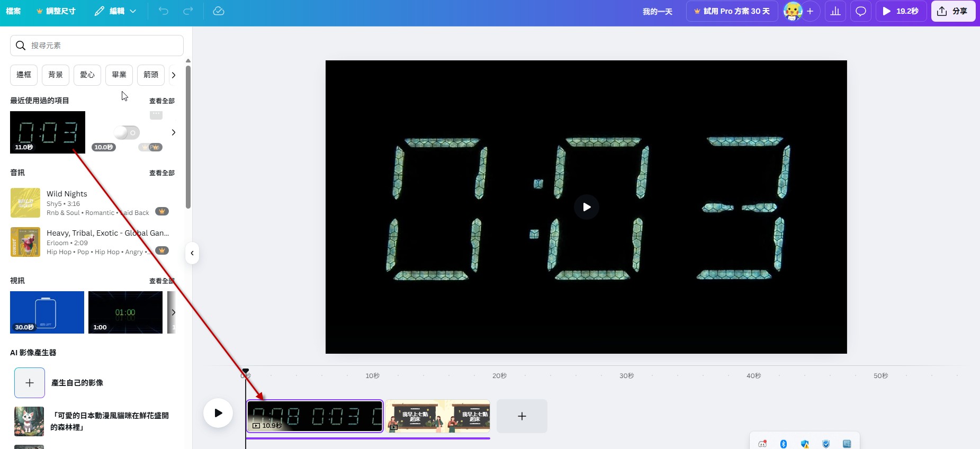The height and width of the screenshot is (449, 980).
Task: Select the 邊框 category chip
Action: [x=24, y=75]
